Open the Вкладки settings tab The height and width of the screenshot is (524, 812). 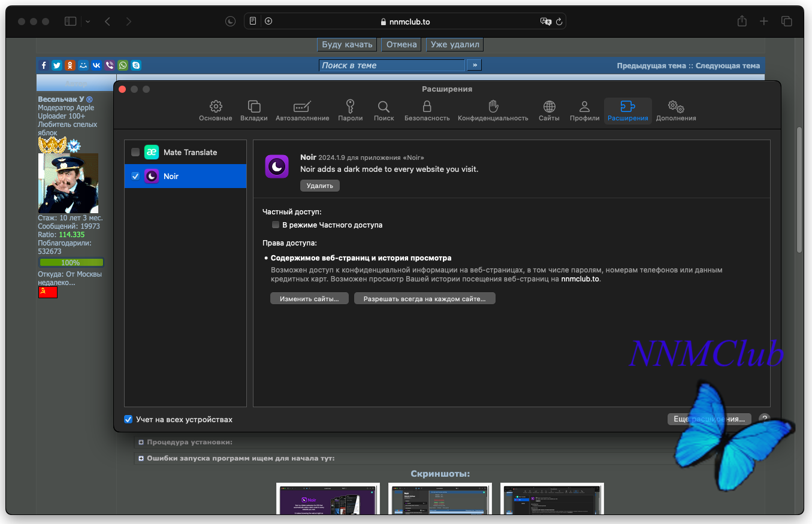[x=254, y=111]
